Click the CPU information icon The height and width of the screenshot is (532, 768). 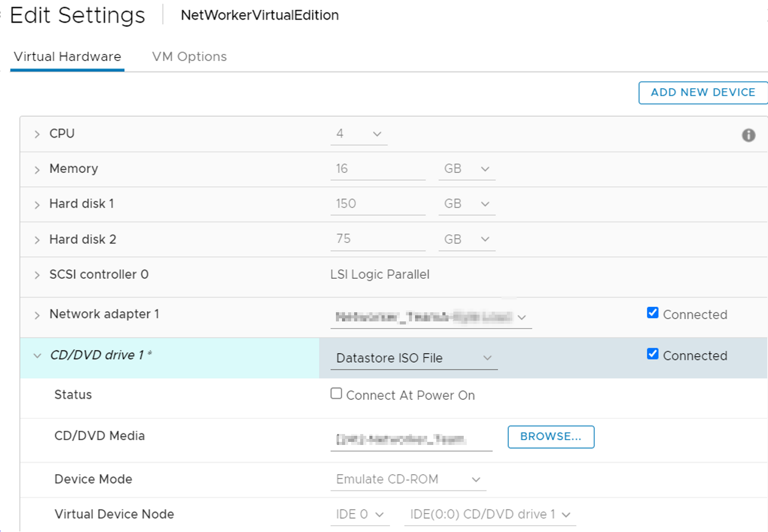click(749, 135)
